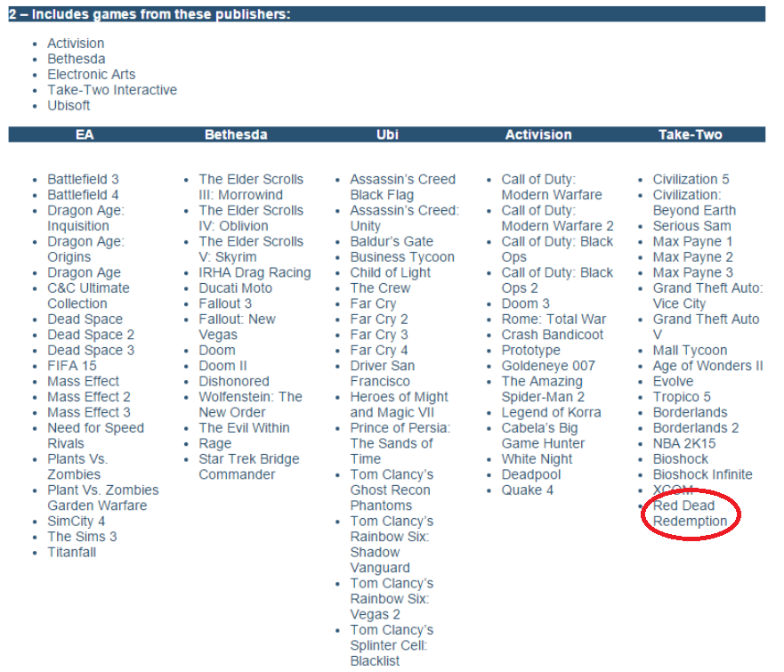This screenshot has width=784, height=672.
Task: Select 'Electronic Arts' in the publishers list
Action: click(92, 75)
